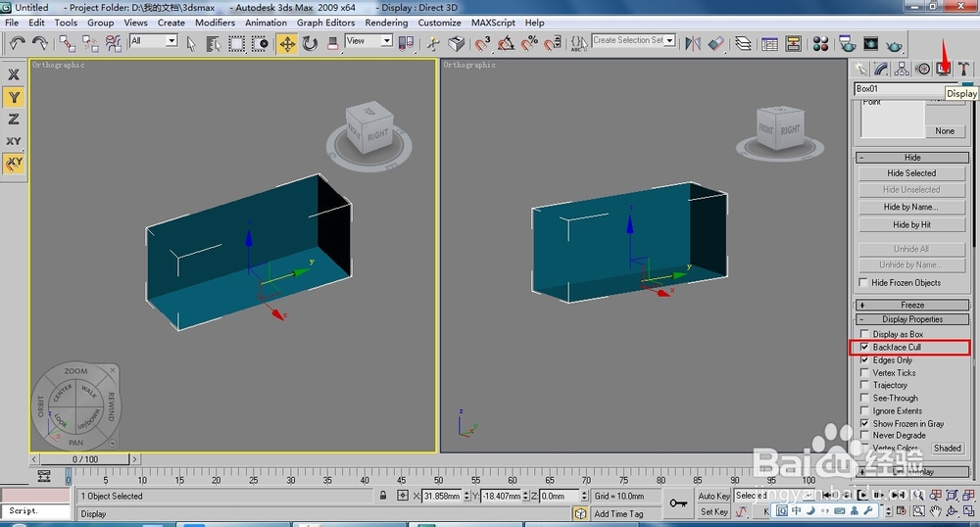
Task: Check the Hide Frozen Objects checkbox
Action: (x=863, y=283)
